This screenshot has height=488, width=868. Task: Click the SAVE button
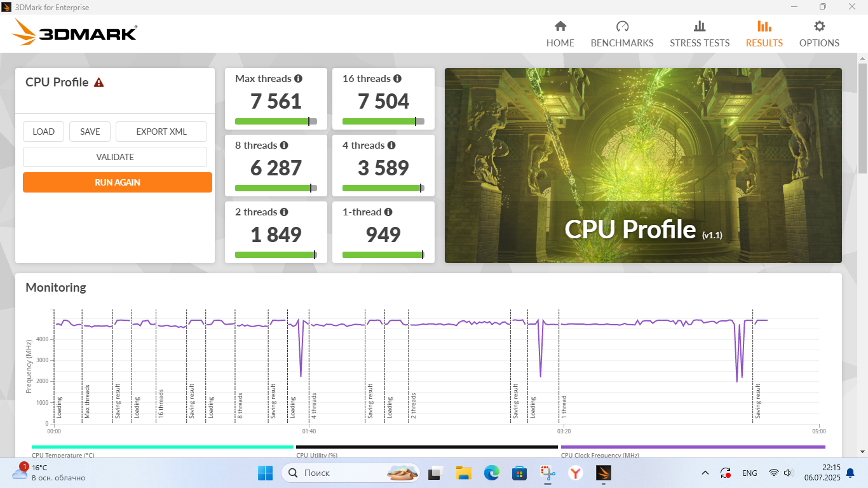(x=90, y=132)
